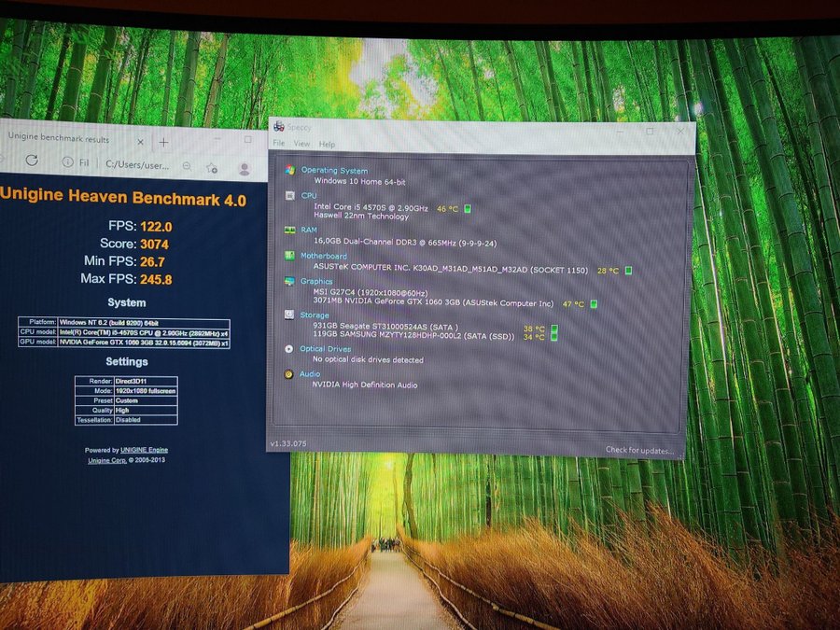Click the Audio speaker icon
The width and height of the screenshot is (840, 630).
point(290,374)
